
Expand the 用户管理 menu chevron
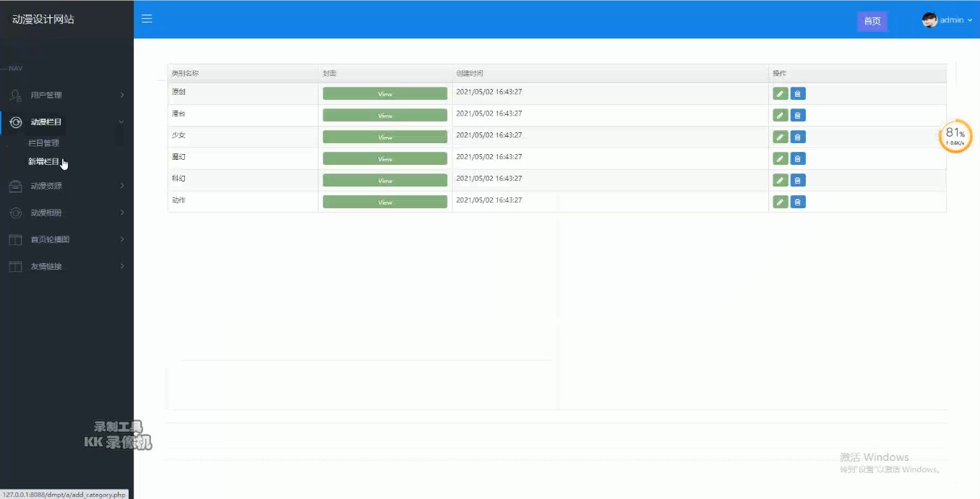(x=121, y=95)
